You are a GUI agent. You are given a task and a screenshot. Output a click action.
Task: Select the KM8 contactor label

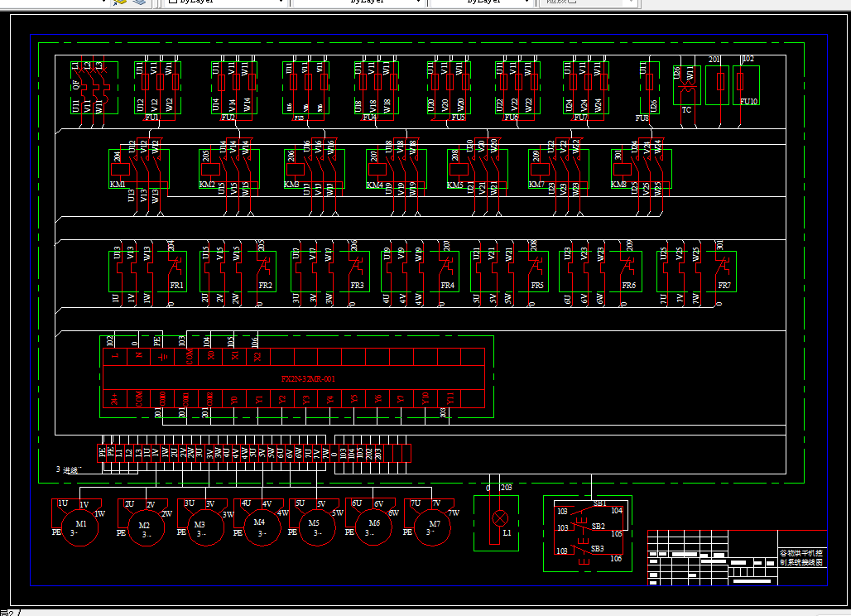618,185
